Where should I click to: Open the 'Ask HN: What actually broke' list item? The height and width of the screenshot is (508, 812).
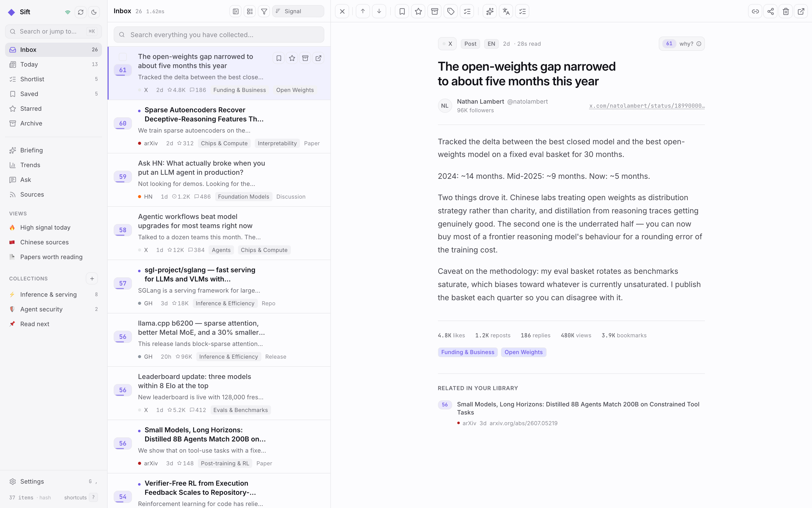[219, 180]
